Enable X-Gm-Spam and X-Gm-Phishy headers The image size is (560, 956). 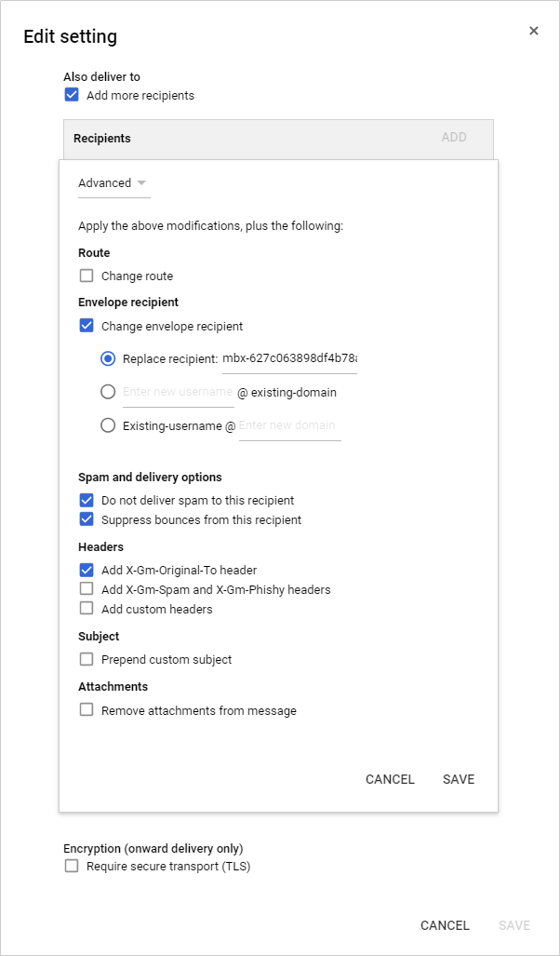[x=87, y=589]
